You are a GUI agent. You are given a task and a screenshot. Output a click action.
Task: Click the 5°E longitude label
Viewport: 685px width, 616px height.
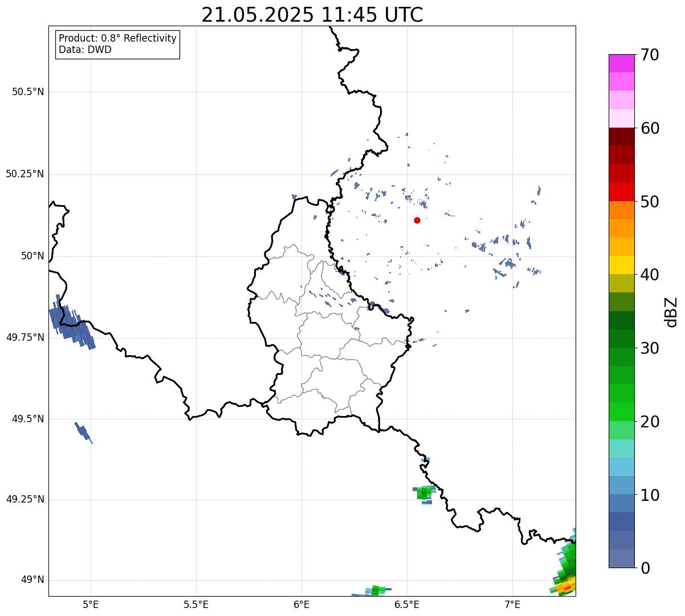coord(91,605)
